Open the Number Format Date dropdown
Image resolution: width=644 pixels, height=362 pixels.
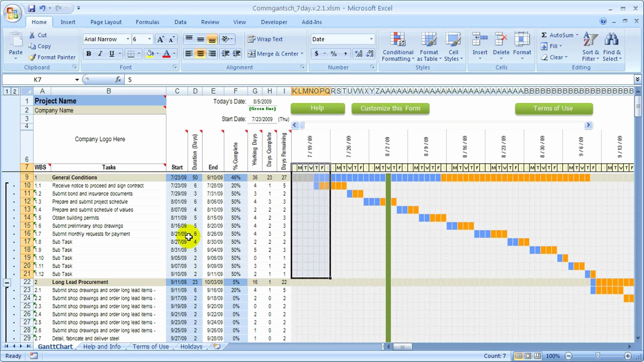pos(371,39)
